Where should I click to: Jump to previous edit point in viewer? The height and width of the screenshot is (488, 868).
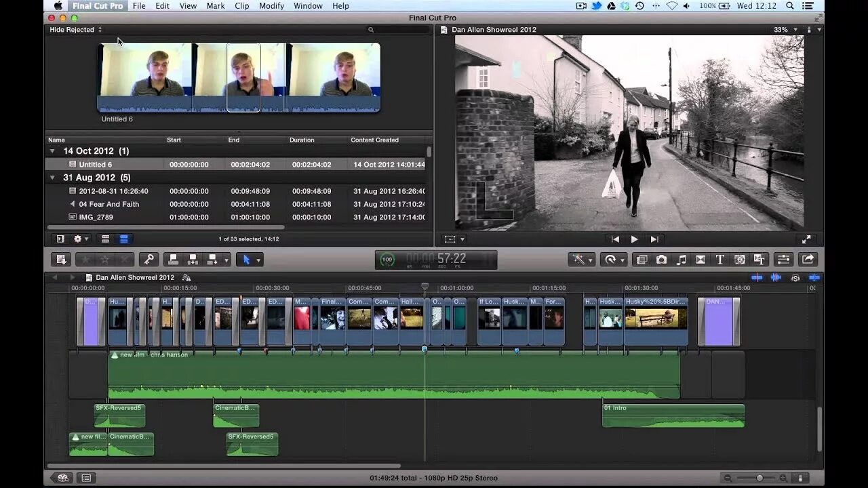point(615,239)
